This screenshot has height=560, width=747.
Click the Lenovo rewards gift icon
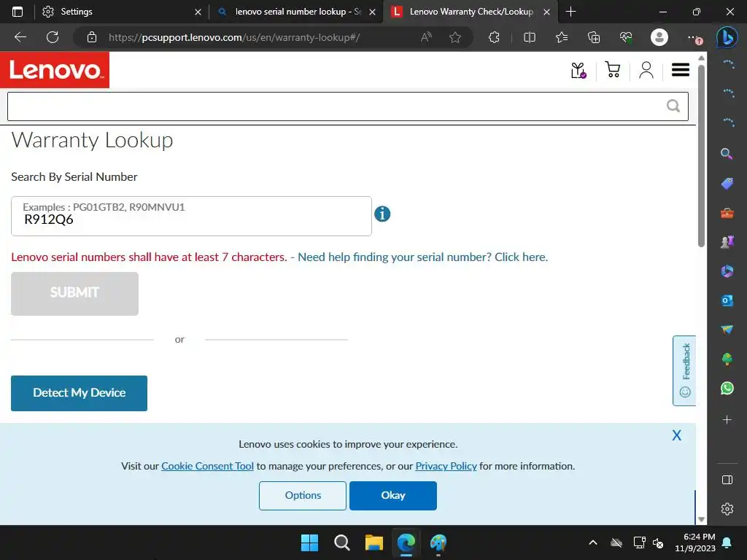578,71
